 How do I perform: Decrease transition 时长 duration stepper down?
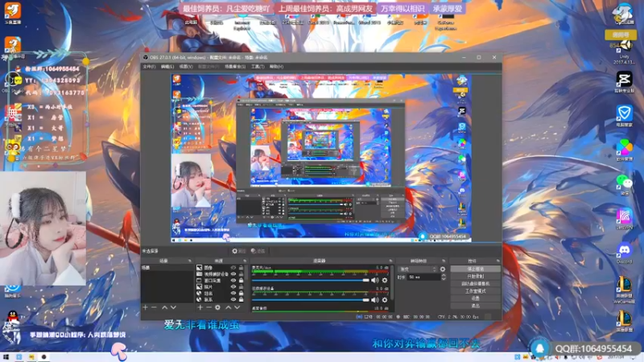click(444, 279)
